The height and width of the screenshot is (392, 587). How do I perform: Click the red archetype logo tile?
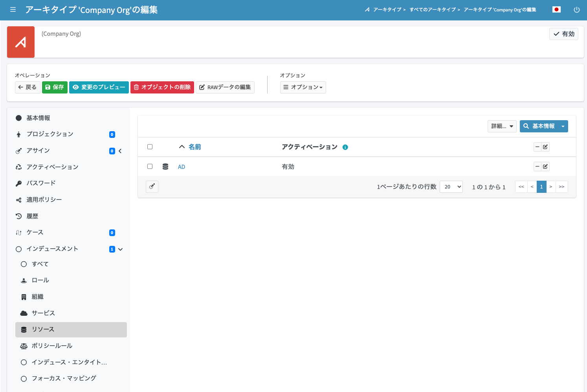[x=21, y=42]
